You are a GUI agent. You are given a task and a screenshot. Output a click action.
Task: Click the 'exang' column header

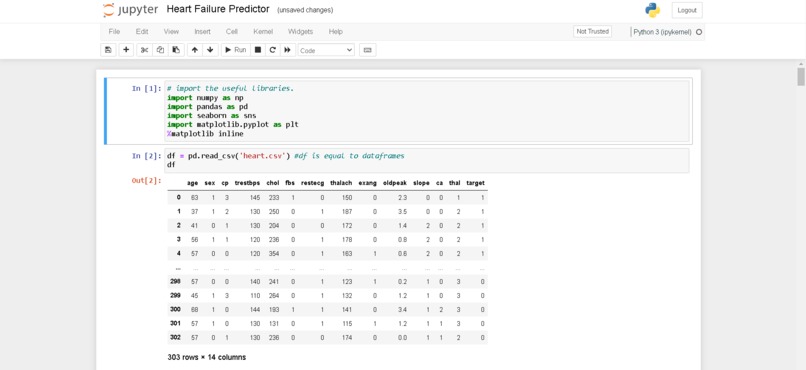368,183
